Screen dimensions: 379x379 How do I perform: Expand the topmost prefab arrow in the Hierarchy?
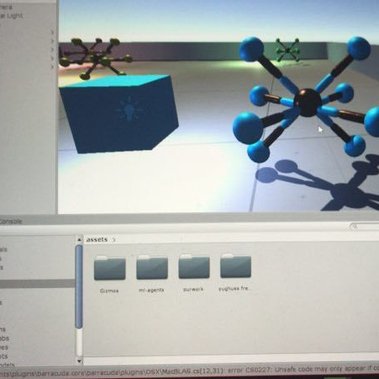(x=52, y=32)
